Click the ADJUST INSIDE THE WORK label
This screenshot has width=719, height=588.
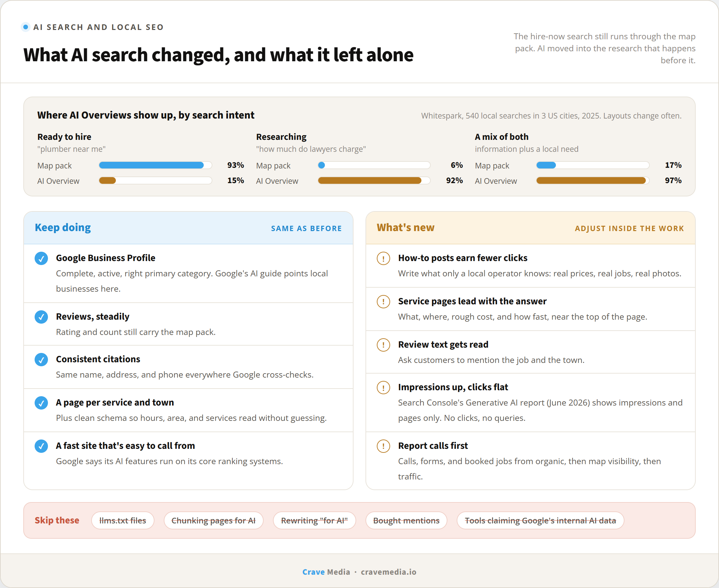tap(629, 229)
